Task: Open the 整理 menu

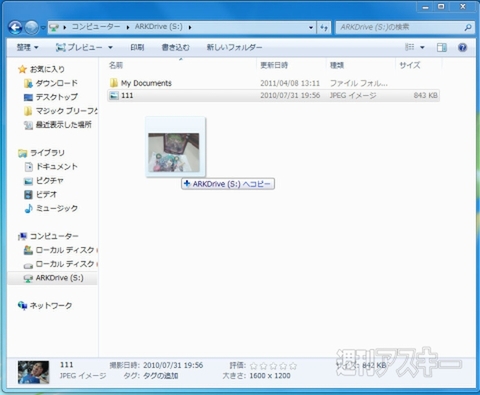Action: tap(27, 48)
